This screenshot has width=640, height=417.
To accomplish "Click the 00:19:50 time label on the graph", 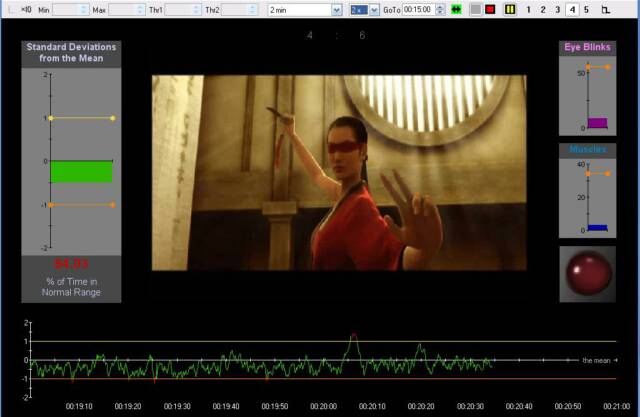I will (275, 406).
